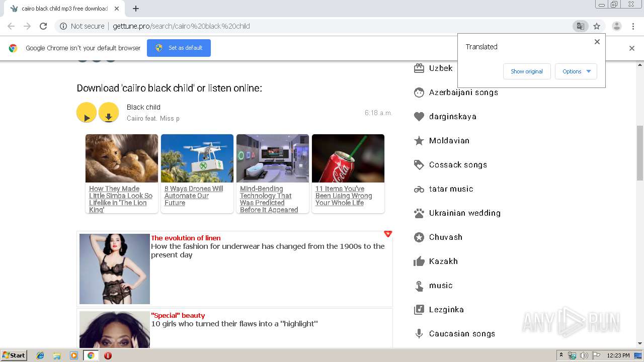
Task: Open the Chrome profile avatar
Action: 616,26
